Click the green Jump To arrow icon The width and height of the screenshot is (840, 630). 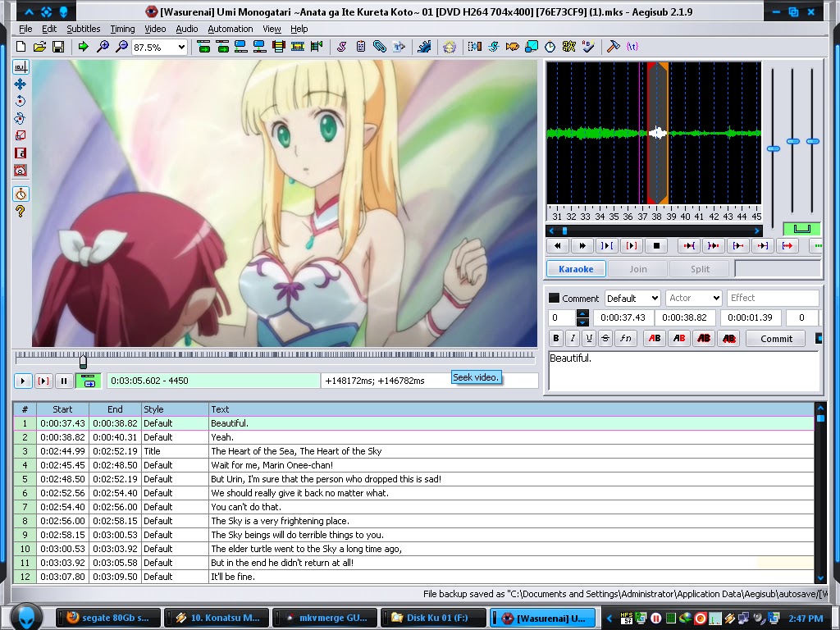(x=83, y=47)
